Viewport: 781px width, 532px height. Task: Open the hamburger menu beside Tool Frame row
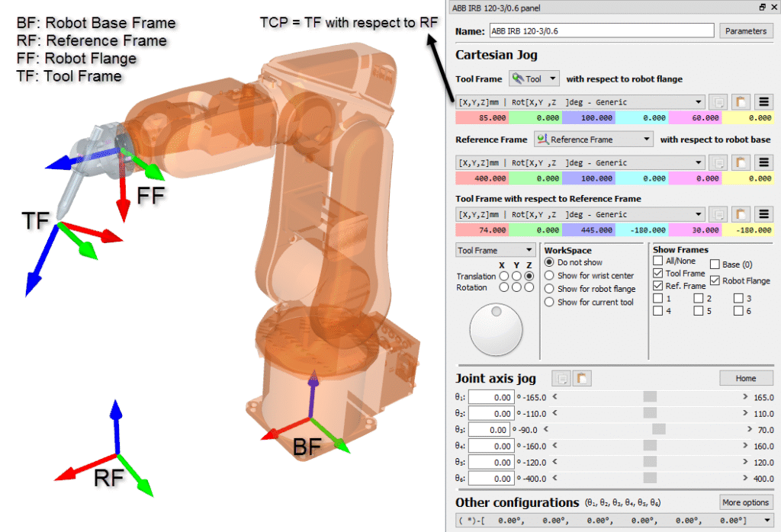pos(763,101)
